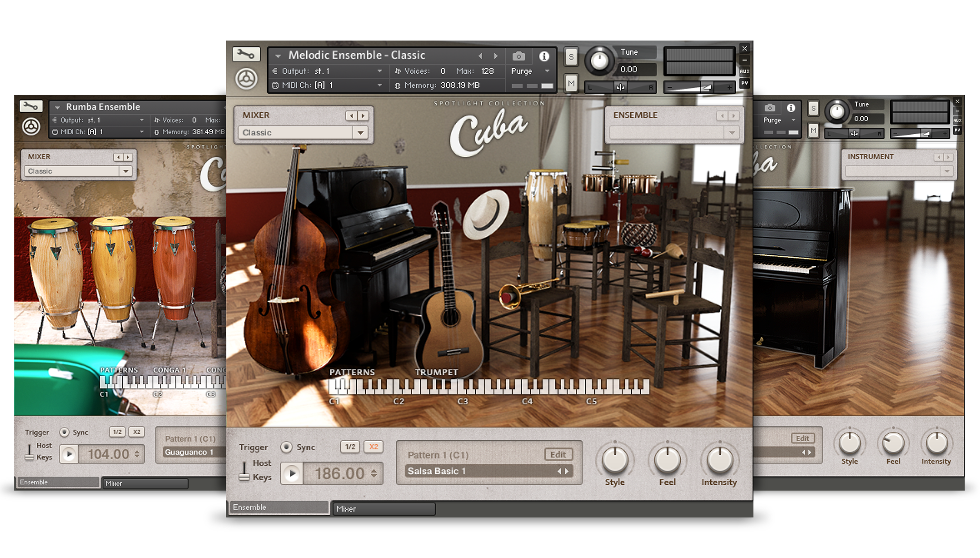Load next instrument in Melodic Ensemble header

tap(495, 56)
